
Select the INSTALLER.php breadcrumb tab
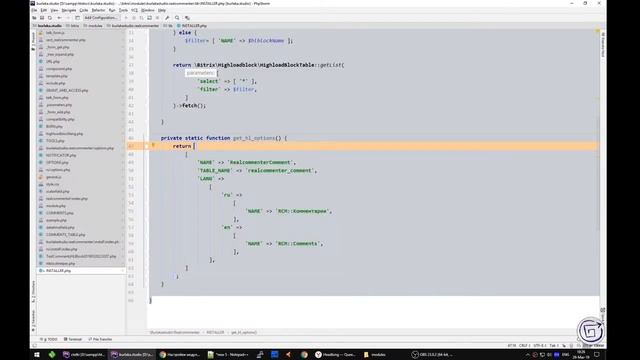click(x=192, y=26)
